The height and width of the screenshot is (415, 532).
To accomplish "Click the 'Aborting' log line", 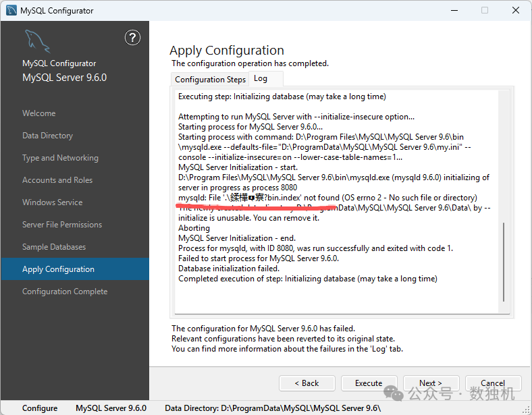I will [194, 228].
